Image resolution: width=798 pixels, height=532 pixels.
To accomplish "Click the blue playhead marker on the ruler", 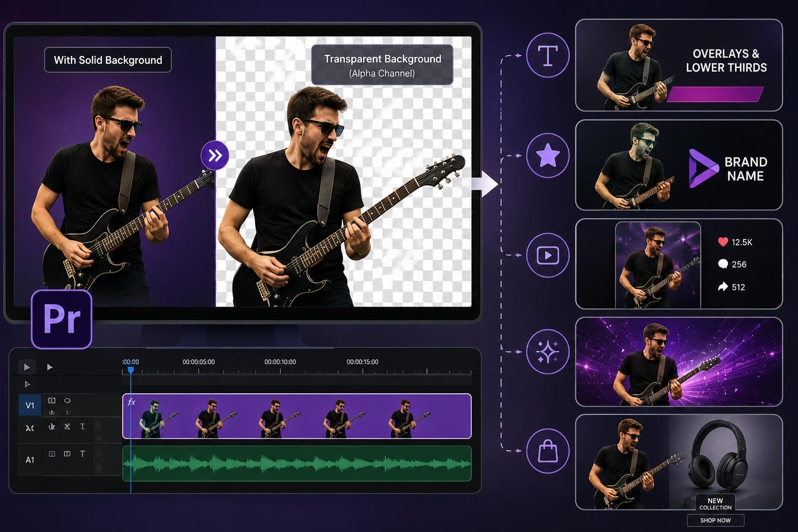I will [131, 370].
